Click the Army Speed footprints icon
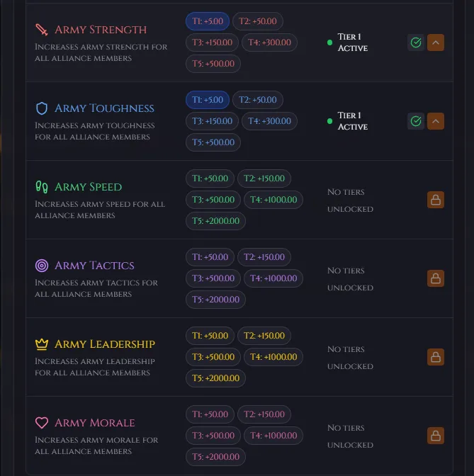This screenshot has width=474, height=476. click(42, 187)
